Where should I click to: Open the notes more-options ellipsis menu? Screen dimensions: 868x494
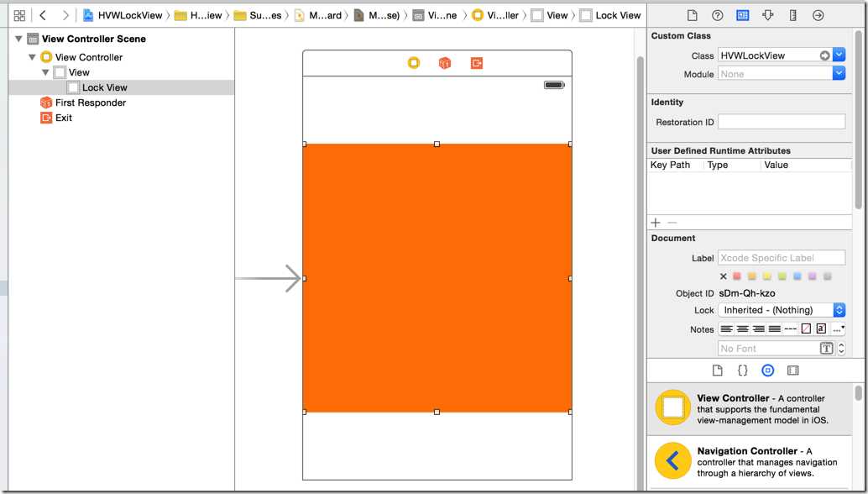[838, 329]
